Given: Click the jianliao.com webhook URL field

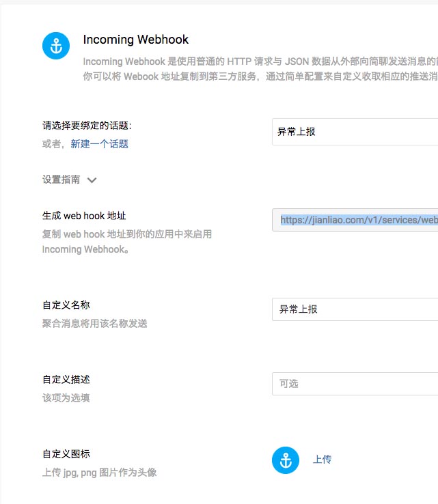Looking at the screenshot, I should [x=355, y=221].
